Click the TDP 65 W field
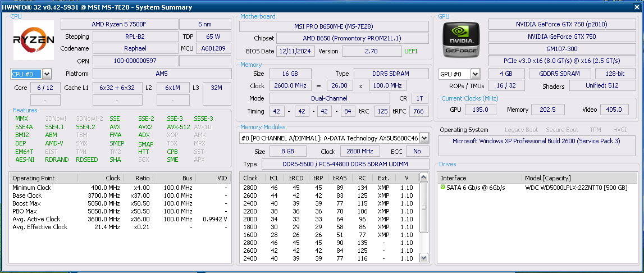 pos(213,37)
